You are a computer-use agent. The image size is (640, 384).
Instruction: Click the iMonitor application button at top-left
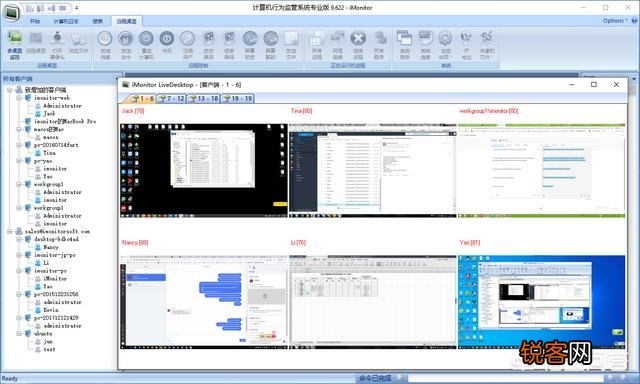(11, 12)
